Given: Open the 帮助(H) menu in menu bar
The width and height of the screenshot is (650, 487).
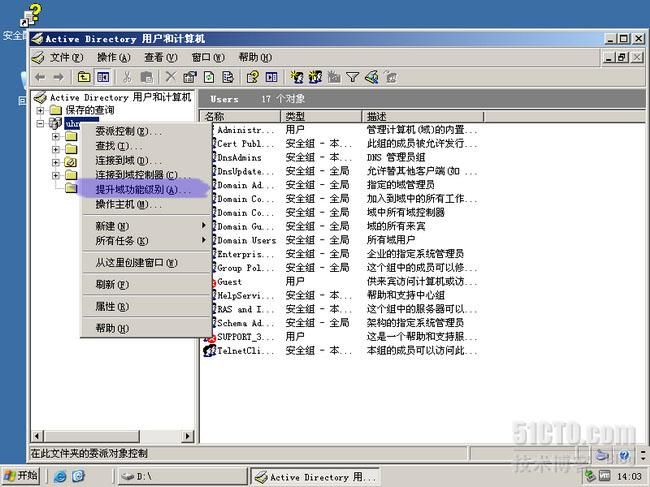Looking at the screenshot, I should (255, 58).
